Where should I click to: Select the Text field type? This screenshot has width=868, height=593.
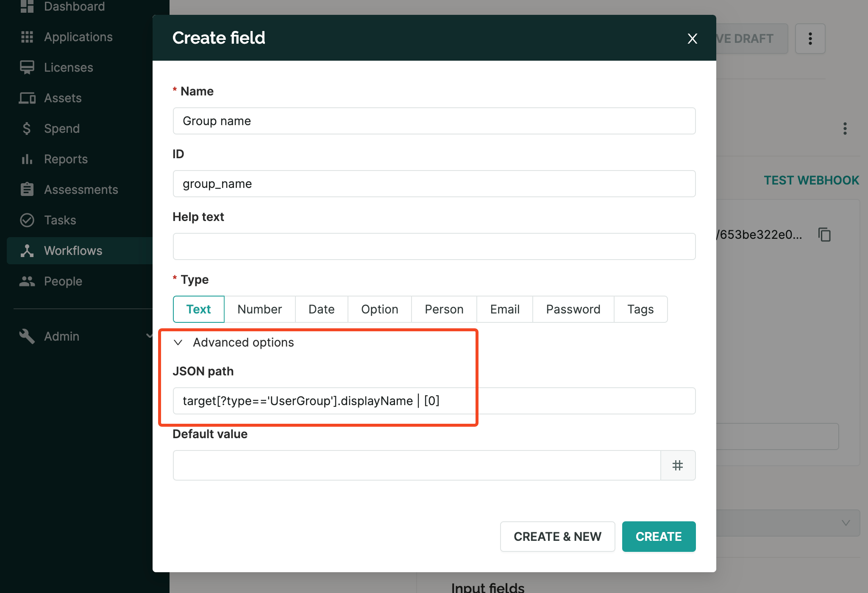pos(198,309)
